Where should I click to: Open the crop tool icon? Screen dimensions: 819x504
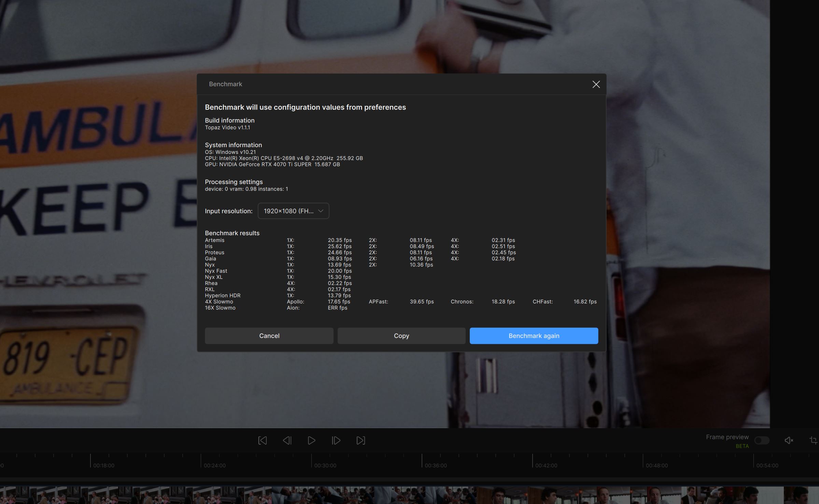[814, 440]
